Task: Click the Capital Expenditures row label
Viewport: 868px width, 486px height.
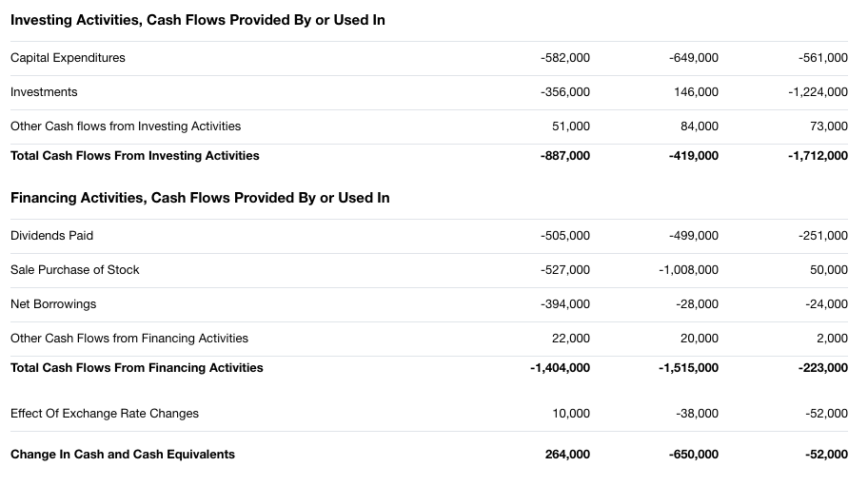Action: click(x=68, y=57)
